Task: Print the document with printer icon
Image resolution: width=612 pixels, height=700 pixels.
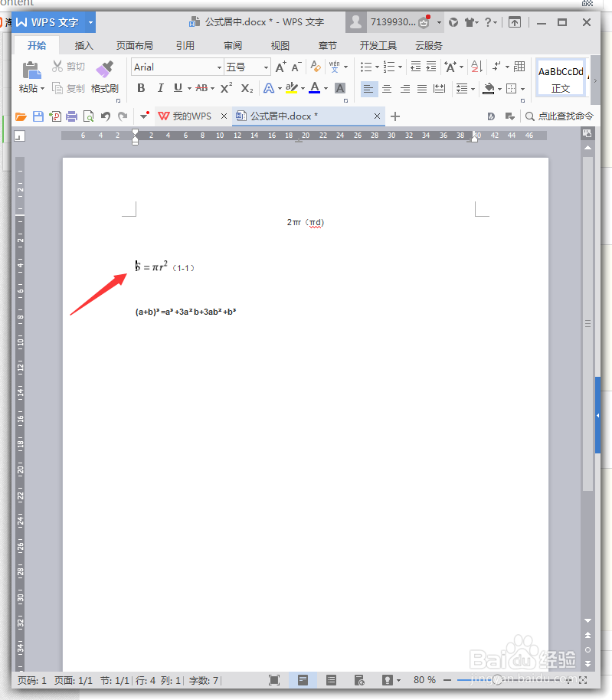Action: pyautogui.click(x=71, y=116)
